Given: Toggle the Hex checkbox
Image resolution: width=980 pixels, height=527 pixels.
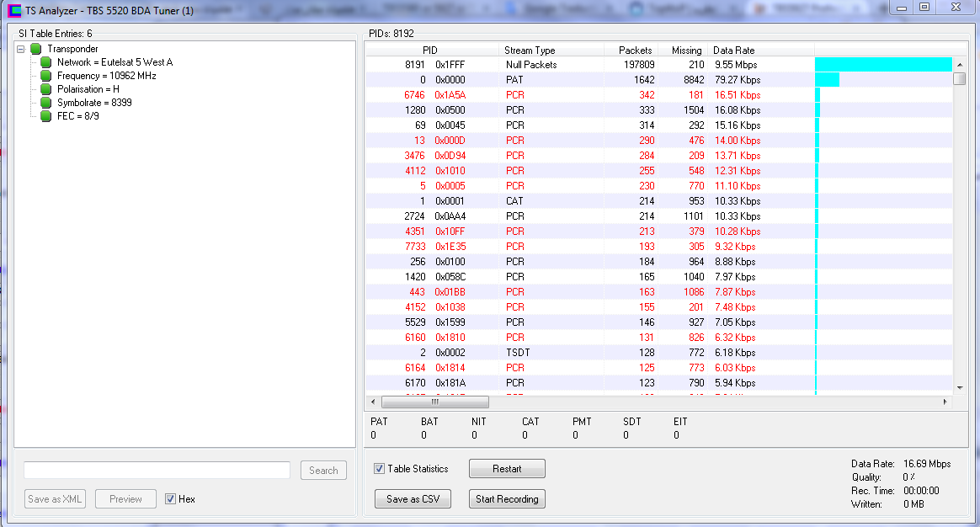Looking at the screenshot, I should pyautogui.click(x=171, y=499).
